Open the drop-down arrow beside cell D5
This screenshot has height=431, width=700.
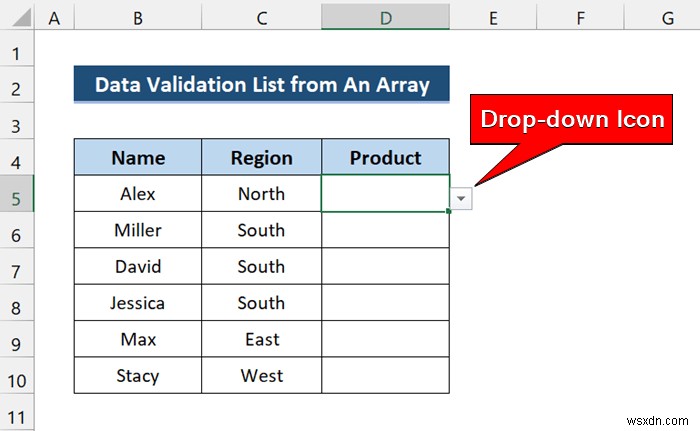[x=461, y=198]
